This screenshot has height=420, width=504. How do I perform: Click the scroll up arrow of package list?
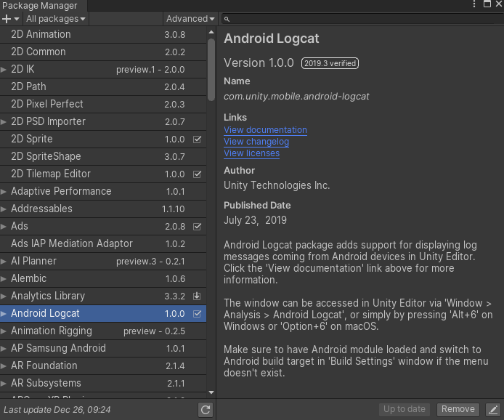click(x=211, y=32)
